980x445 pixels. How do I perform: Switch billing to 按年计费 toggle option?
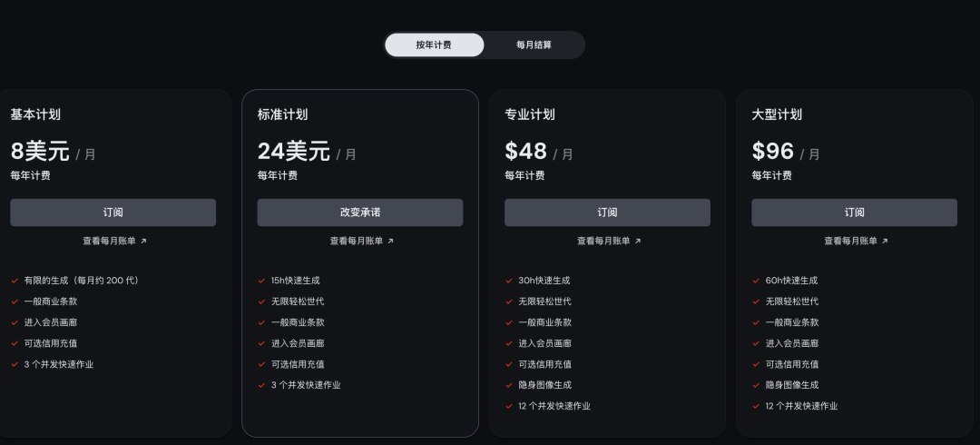(x=435, y=45)
